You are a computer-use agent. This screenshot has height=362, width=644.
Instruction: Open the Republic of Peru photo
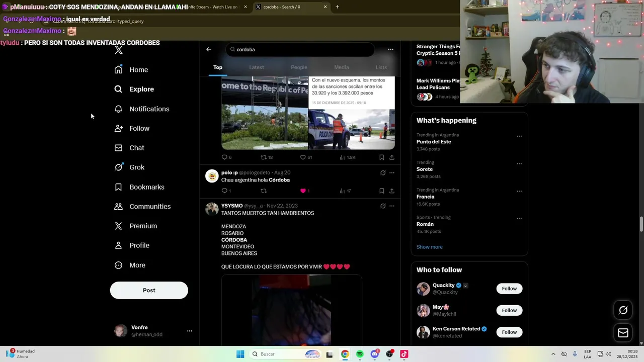(265, 113)
